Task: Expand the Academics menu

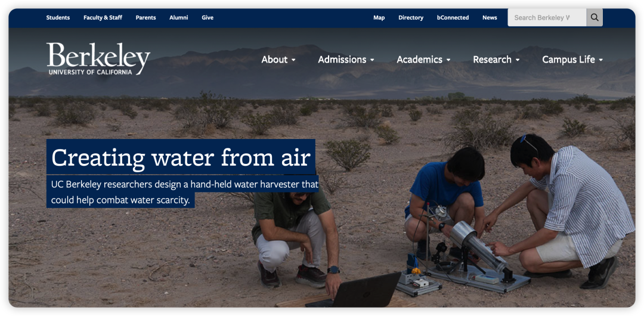Action: point(423,60)
